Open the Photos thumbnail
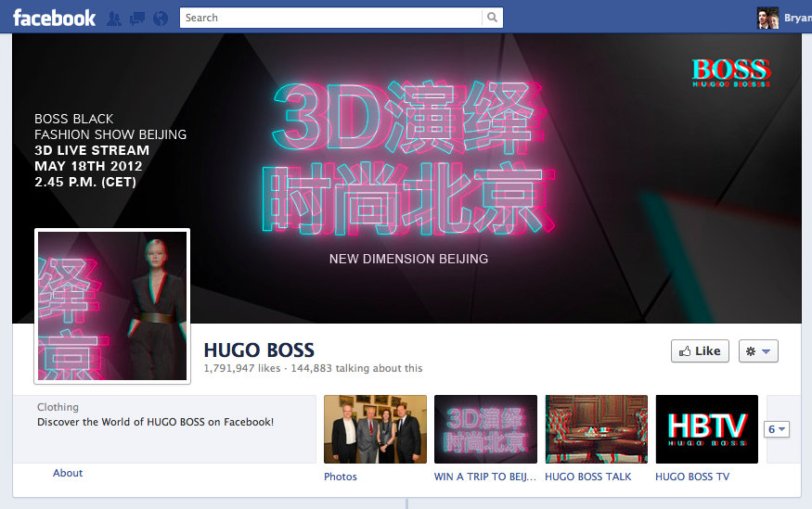Image resolution: width=812 pixels, height=509 pixels. (375, 429)
